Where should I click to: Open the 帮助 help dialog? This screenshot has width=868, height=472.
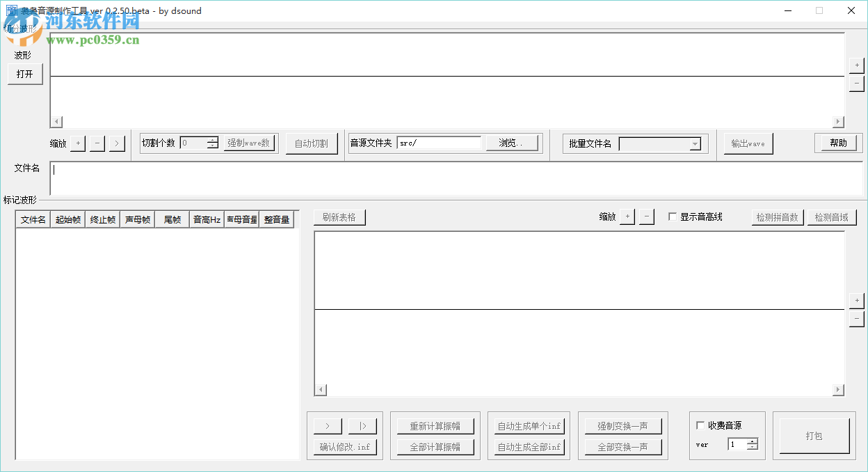[838, 143]
